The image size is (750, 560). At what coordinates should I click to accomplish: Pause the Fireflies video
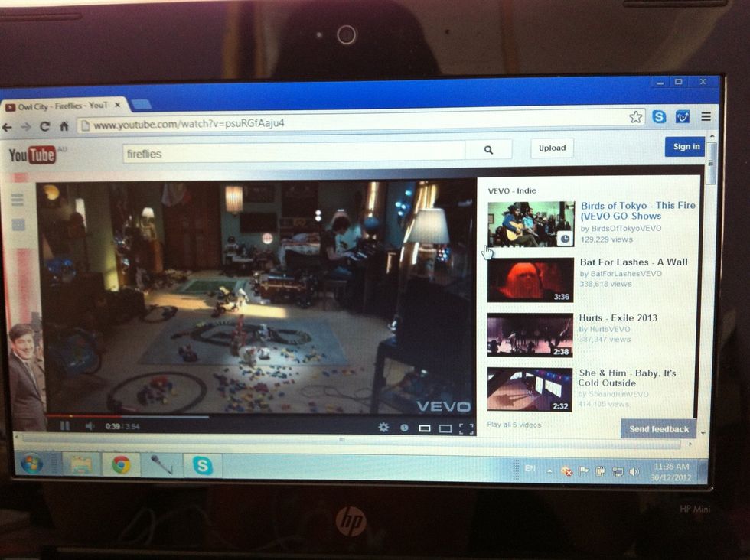click(x=64, y=425)
